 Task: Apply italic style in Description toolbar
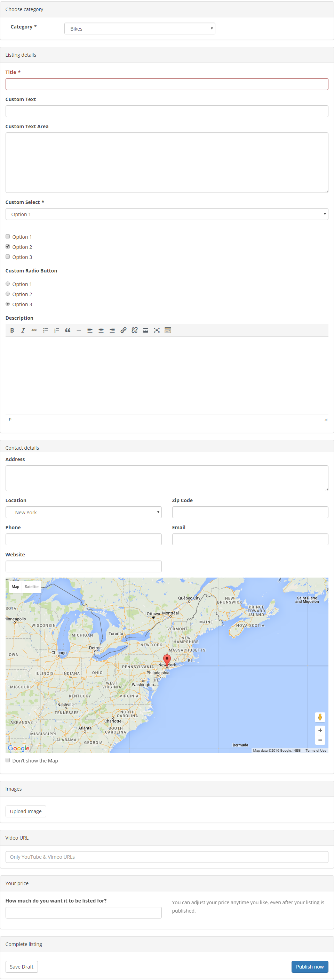click(23, 330)
